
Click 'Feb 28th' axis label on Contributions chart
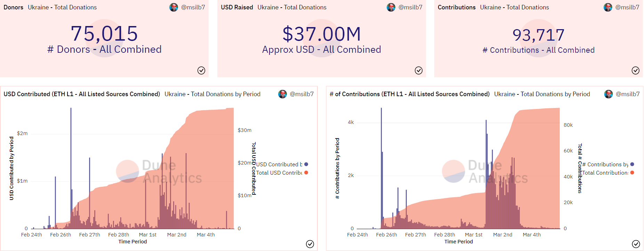[444, 235]
